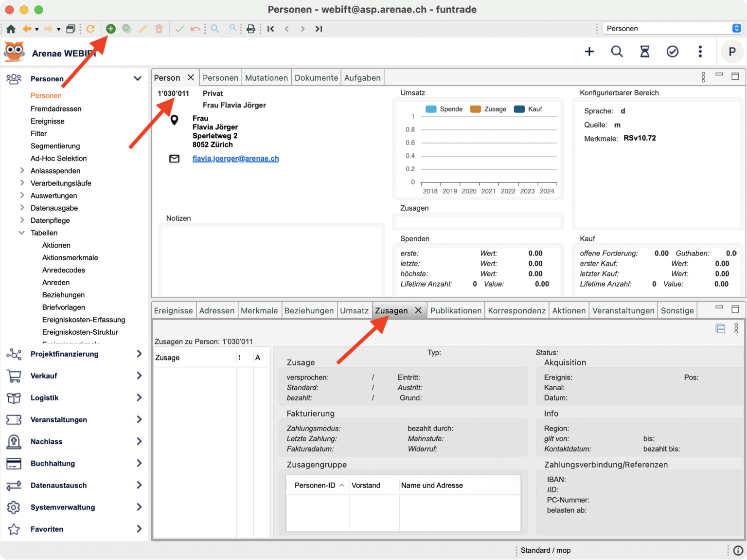747x560 pixels.
Task: Select Fremdadressen in the sidebar
Action: pyautogui.click(x=56, y=108)
